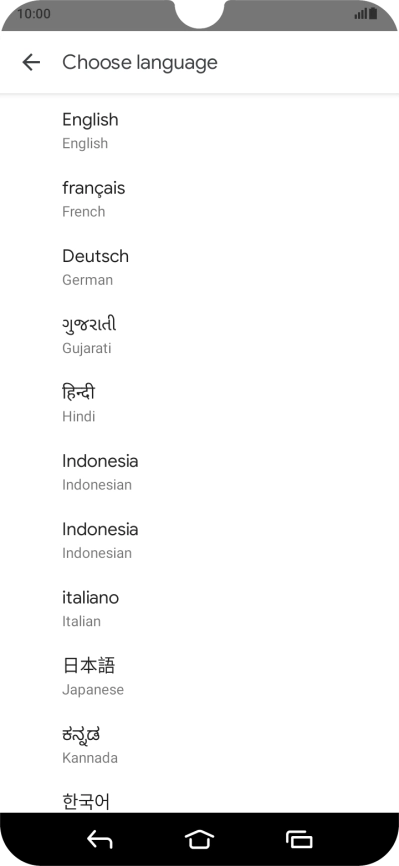
Task: Choose the second Indonesia entry
Action: tap(200, 540)
